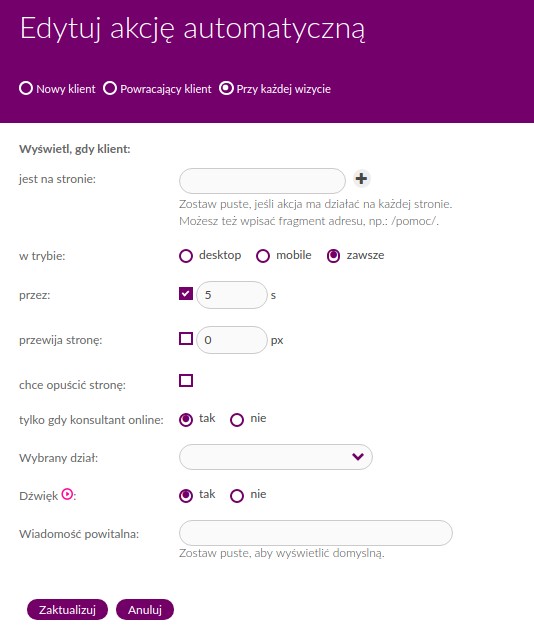Select tak for konsultant online

(186, 420)
